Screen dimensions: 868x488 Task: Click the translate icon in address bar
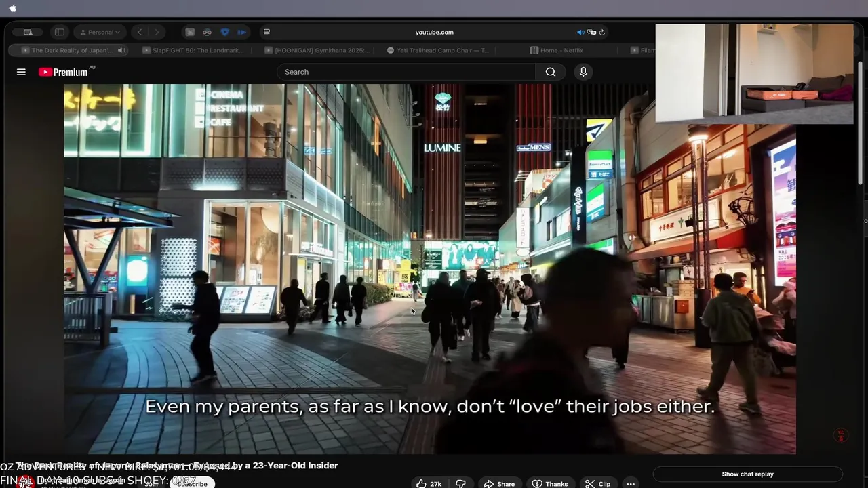[x=591, y=32]
